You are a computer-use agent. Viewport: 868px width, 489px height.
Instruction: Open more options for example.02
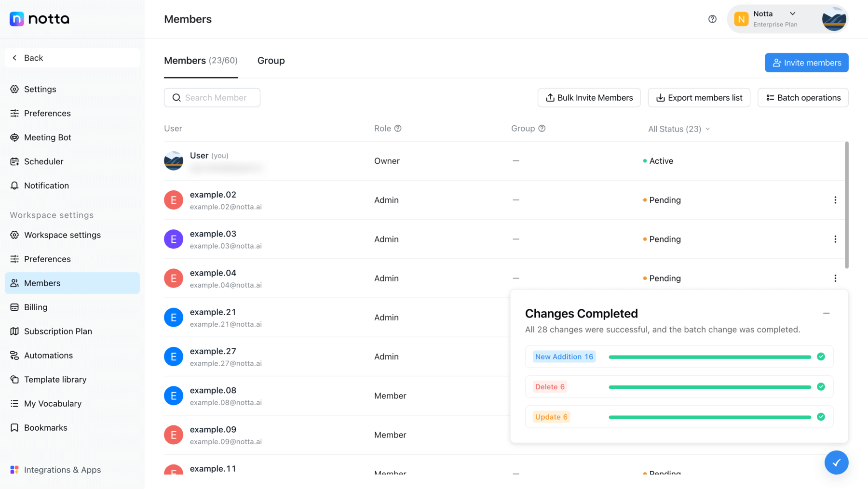[835, 200]
